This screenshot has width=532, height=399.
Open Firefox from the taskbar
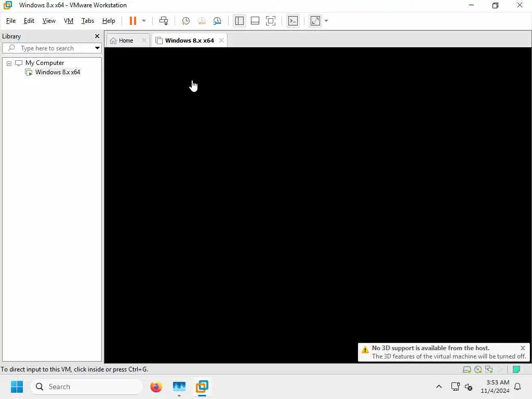[x=156, y=387]
